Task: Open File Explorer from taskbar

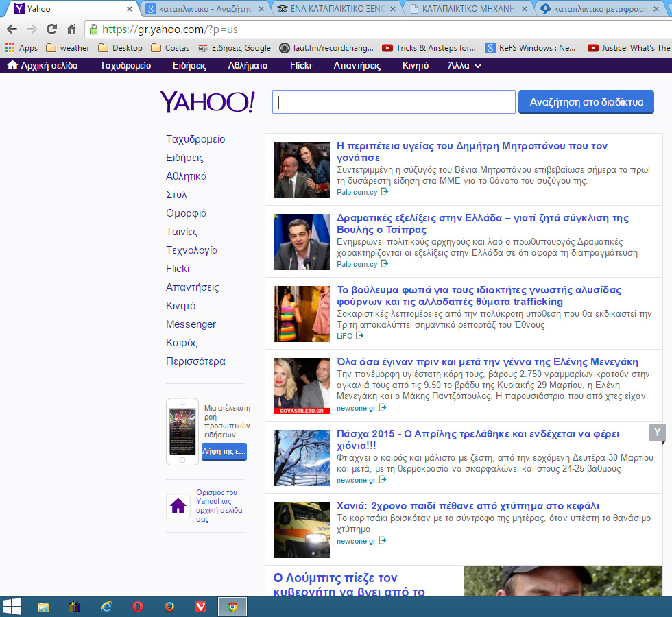Action: click(43, 607)
